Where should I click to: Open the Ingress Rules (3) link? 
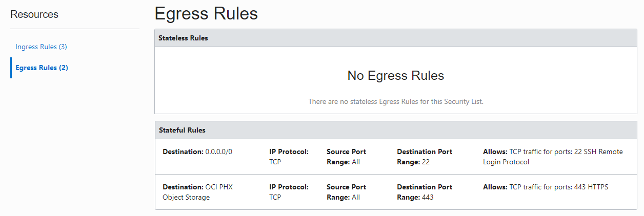(41, 47)
